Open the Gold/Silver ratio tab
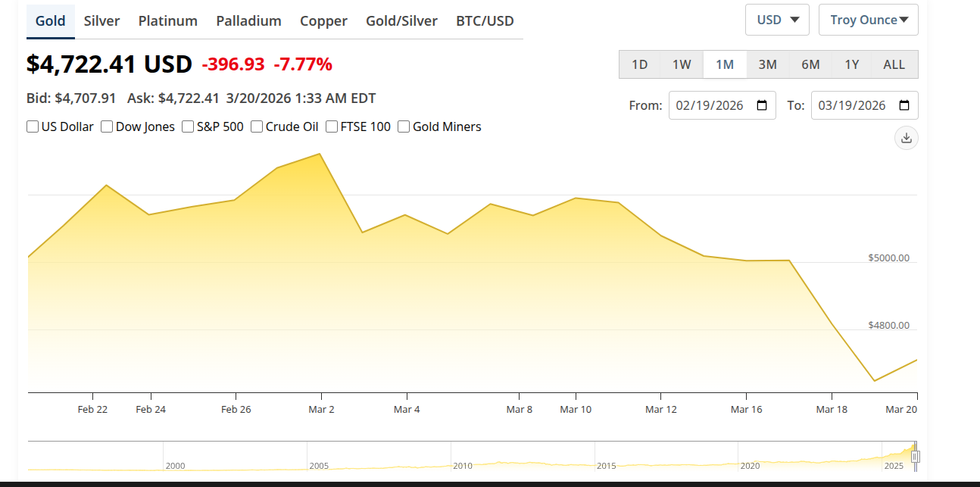Viewport: 980px width, 487px height. pyautogui.click(x=401, y=21)
